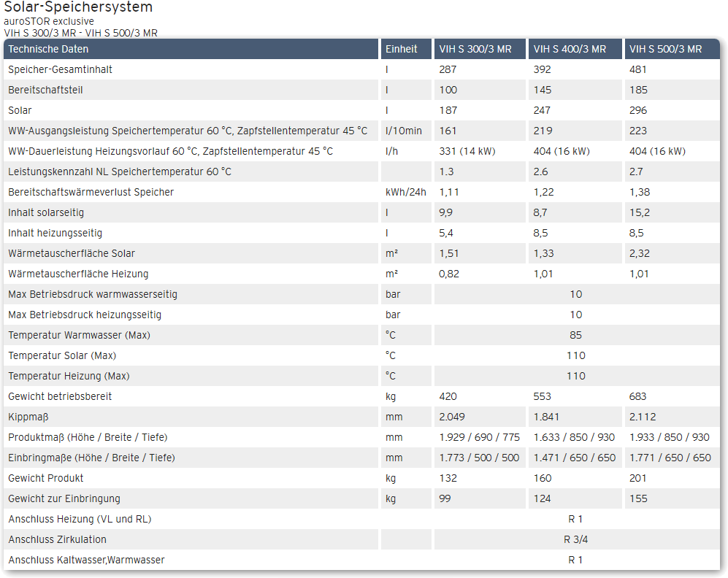Select the 'VIH S 300/3 MR' column header

(x=475, y=49)
